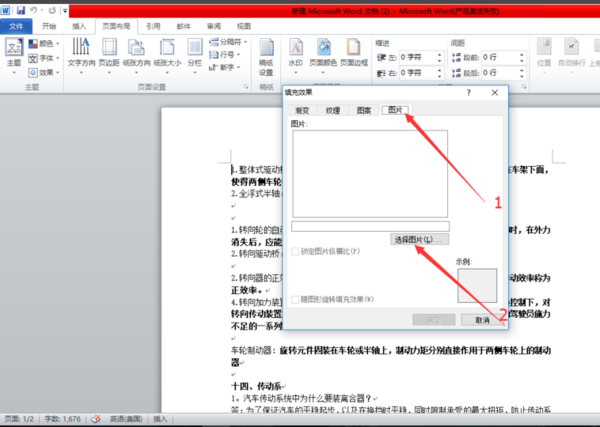This screenshot has height=427, width=600.
Task: Undo last action in quick access toolbar
Action: coord(33,10)
